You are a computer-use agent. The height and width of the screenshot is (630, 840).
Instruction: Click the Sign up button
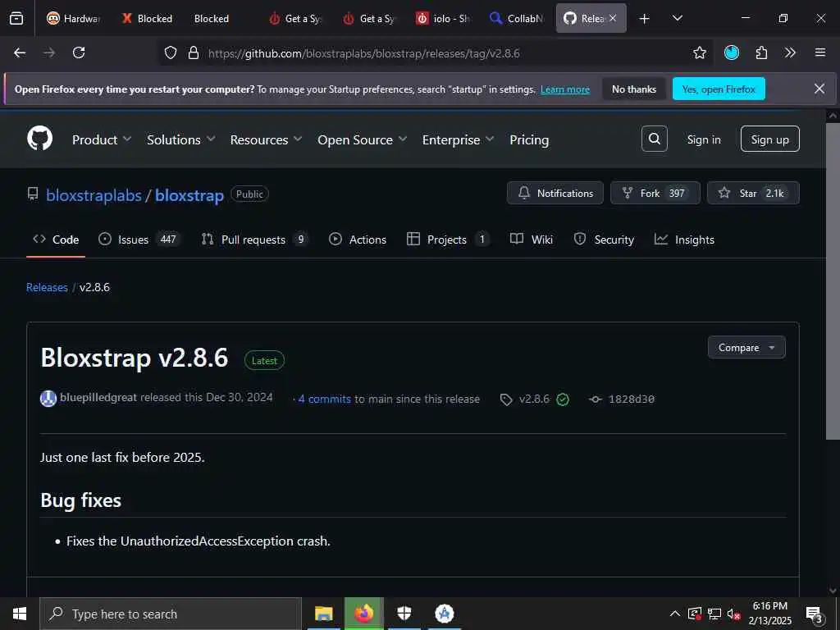click(769, 139)
